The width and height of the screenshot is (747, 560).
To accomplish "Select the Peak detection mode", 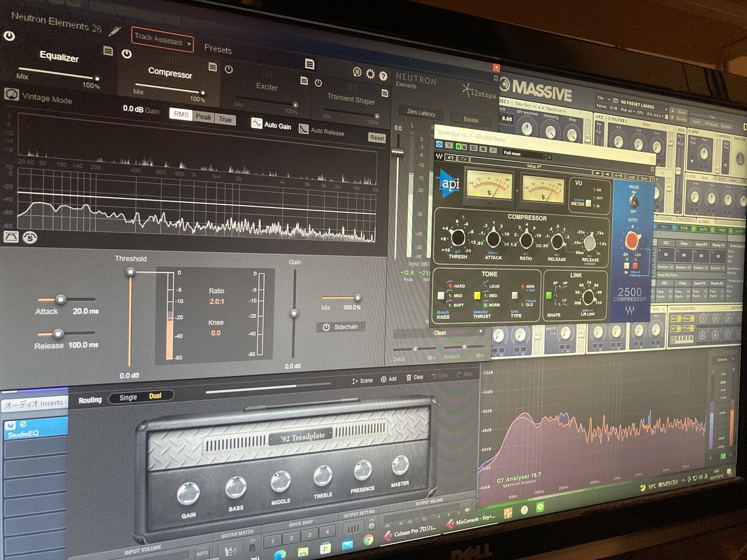I will (203, 117).
